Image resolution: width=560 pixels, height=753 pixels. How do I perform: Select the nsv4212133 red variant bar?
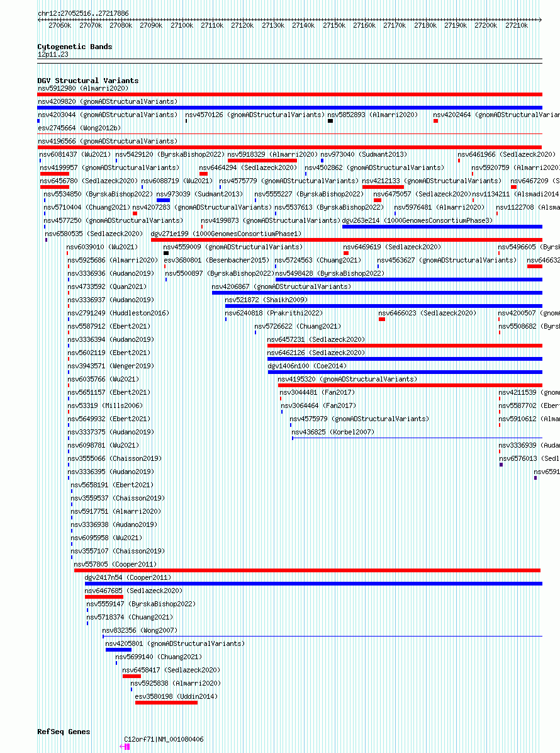(x=383, y=187)
